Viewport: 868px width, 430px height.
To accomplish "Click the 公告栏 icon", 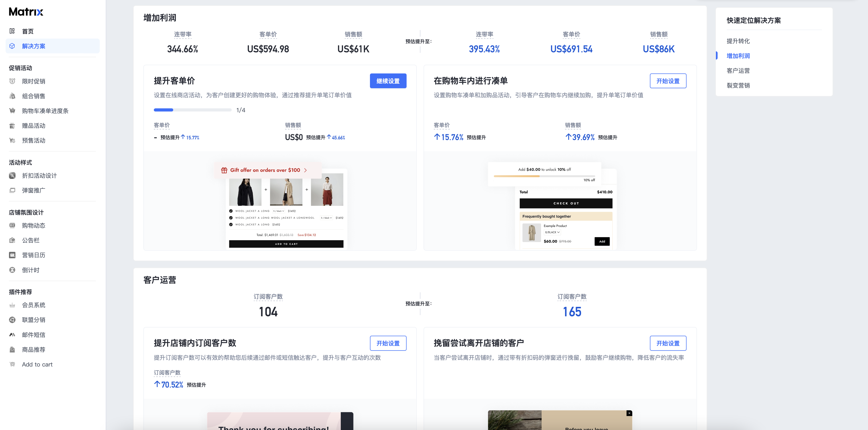I will (12, 240).
